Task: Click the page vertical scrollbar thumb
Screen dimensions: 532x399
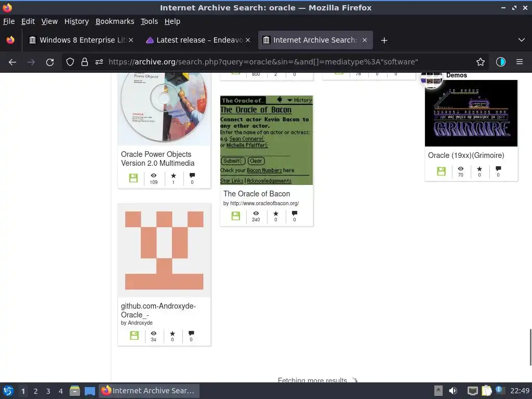Action: pos(530,347)
